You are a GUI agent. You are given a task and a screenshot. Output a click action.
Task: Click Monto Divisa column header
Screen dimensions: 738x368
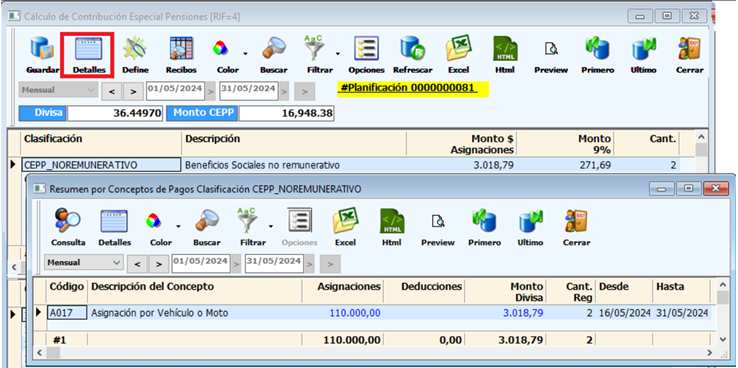(x=505, y=291)
